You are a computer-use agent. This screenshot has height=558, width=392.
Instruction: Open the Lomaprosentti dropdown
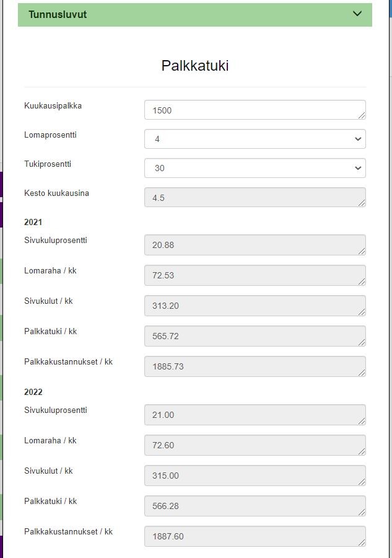tap(255, 139)
